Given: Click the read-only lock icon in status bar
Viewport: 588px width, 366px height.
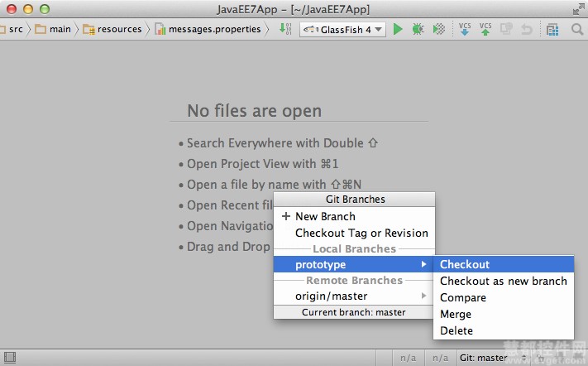Looking at the screenshot, I should point(538,358).
